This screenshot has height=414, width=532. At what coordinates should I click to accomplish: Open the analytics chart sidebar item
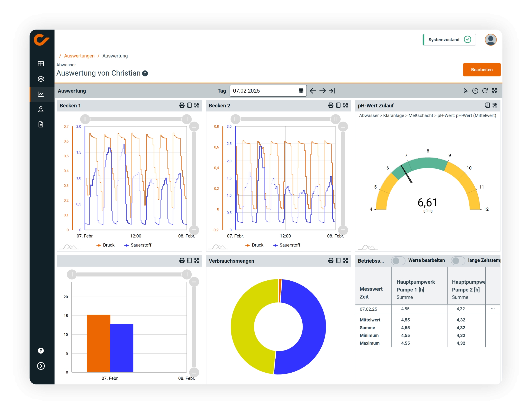(41, 94)
